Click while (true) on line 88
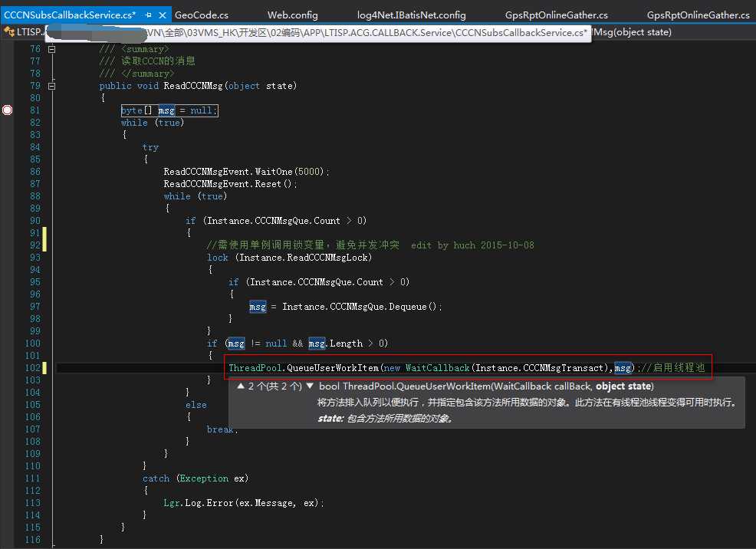 196,196
